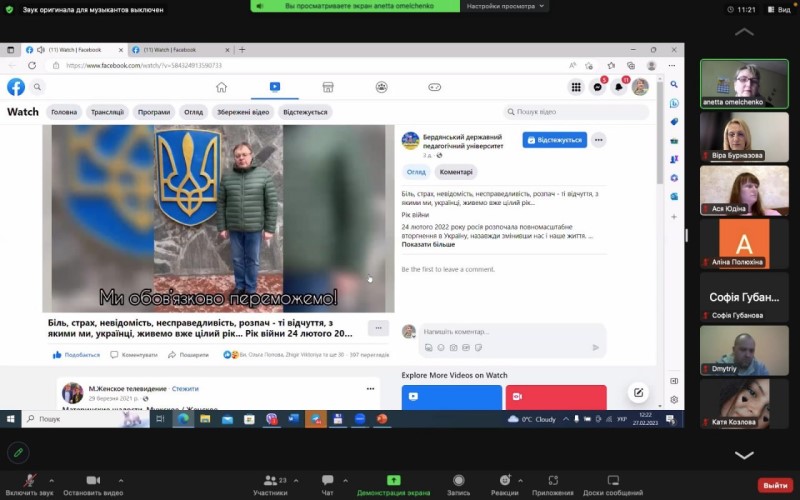Open Реакции reactions in Zoom toolbar
Screen dimensions: 800x500
click(x=504, y=485)
